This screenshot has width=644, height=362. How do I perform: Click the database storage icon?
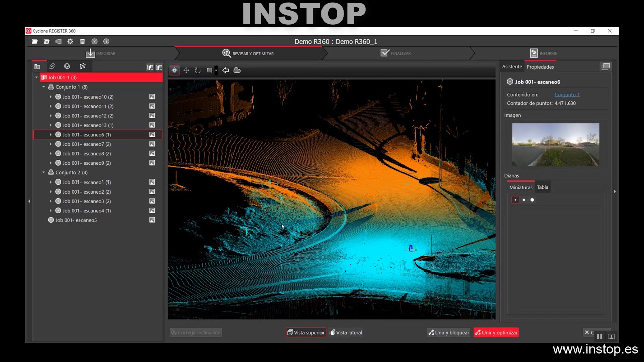[x=82, y=42]
